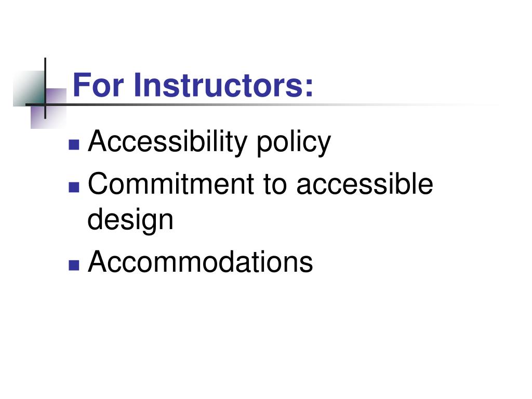Select the word 'Instructors:' in the title
This screenshot has width=532, height=399.
point(223,85)
